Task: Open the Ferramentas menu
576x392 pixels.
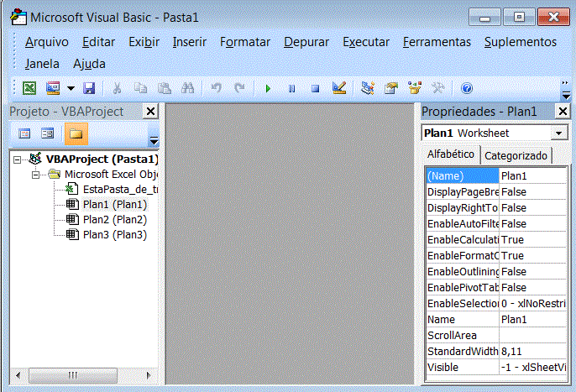Action: click(x=437, y=42)
